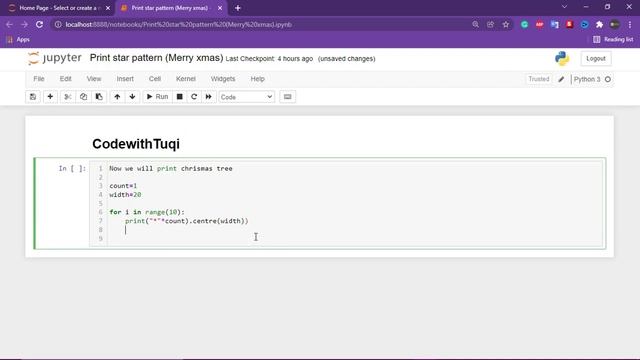Close the Home Page browser tab

[x=108, y=8]
